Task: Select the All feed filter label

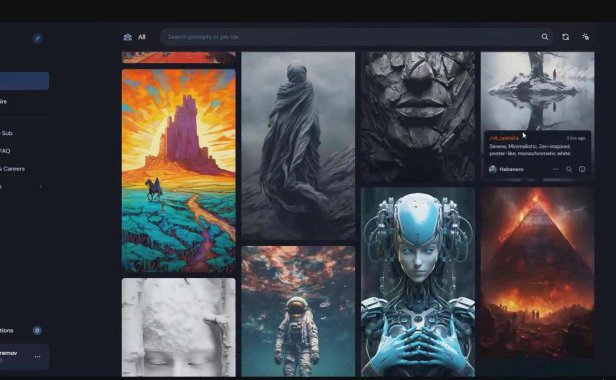Action: pos(141,37)
